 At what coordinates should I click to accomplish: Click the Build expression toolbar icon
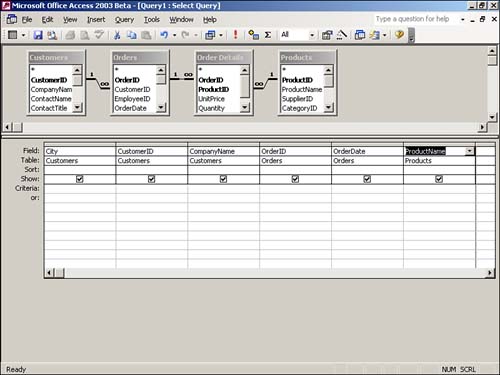(342, 35)
